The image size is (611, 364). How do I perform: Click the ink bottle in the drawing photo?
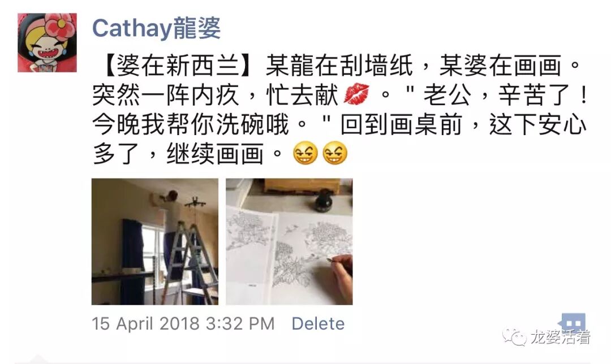point(324,201)
